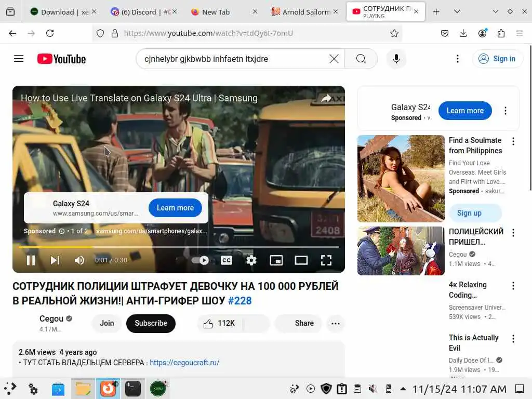Click the address bar URL

point(209,33)
